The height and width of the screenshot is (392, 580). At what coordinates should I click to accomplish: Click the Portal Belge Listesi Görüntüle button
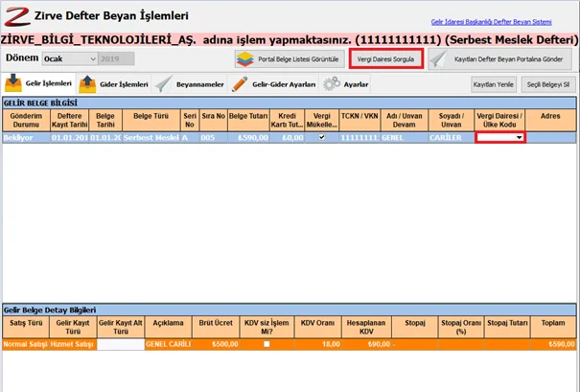[x=290, y=59]
